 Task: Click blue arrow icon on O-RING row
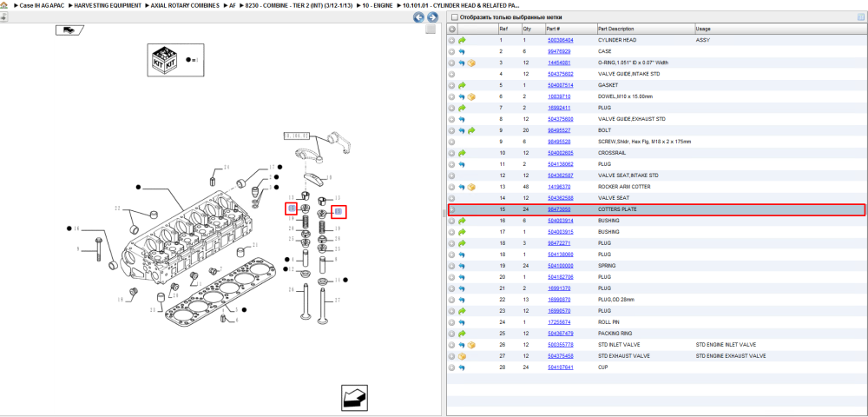tap(463, 63)
